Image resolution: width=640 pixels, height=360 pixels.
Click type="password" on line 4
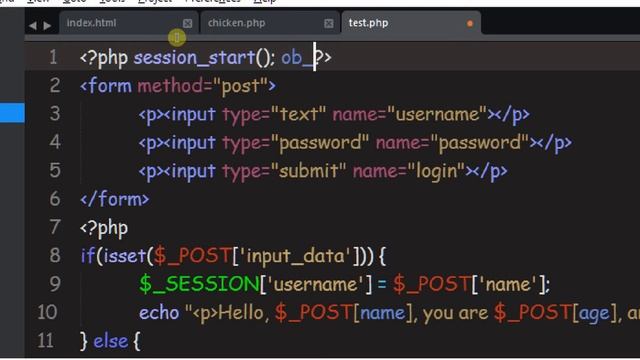pyautogui.click(x=296, y=143)
